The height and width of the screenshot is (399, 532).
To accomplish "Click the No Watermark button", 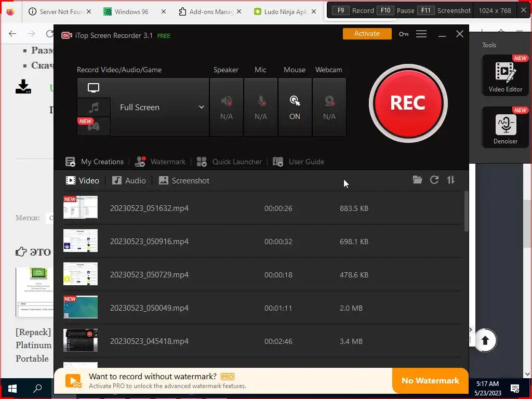I will click(x=430, y=381).
